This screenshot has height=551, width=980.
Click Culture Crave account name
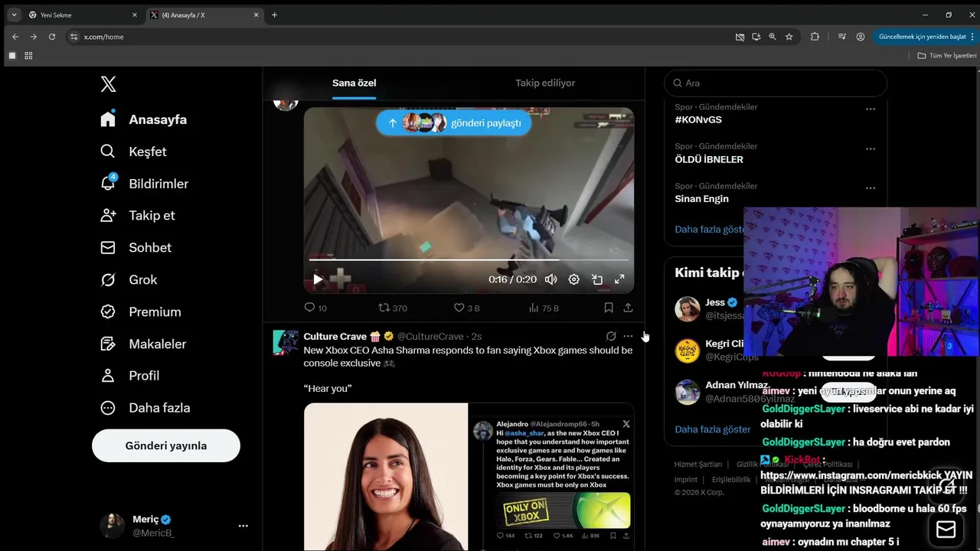[x=335, y=337]
